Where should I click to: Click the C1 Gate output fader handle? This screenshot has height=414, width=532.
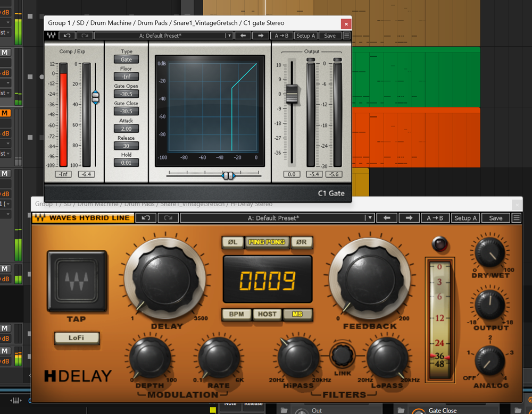[x=292, y=93]
